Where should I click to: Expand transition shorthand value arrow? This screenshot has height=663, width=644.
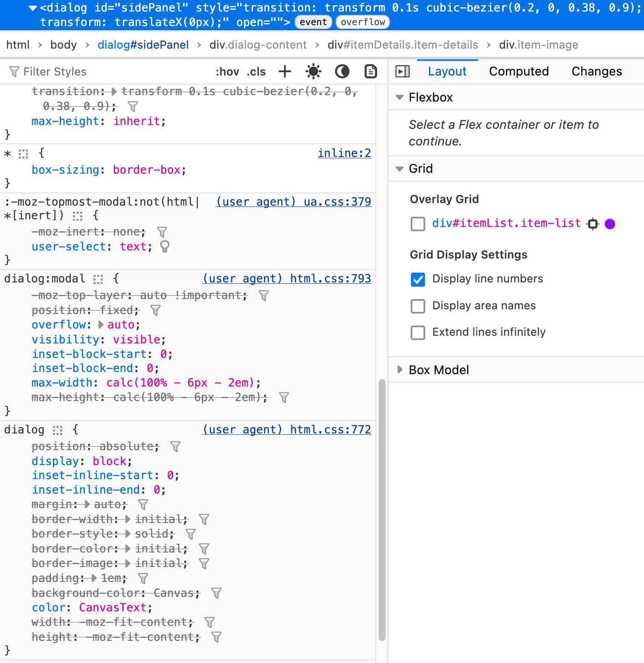point(114,91)
